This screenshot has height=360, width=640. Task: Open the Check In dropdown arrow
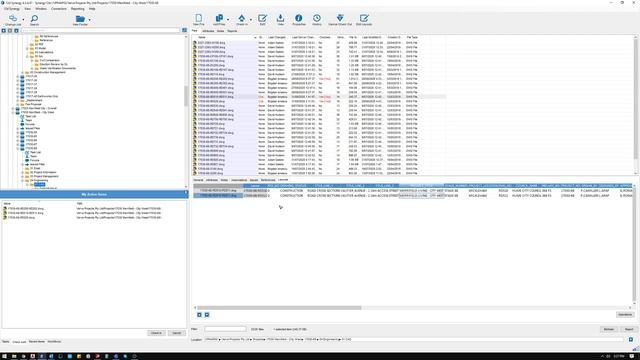(x=250, y=19)
